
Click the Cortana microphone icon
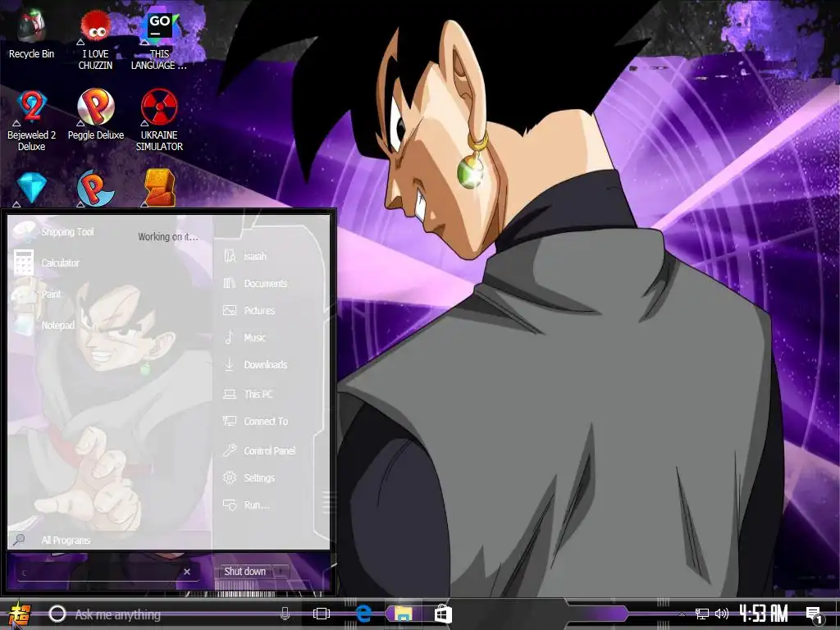point(285,614)
